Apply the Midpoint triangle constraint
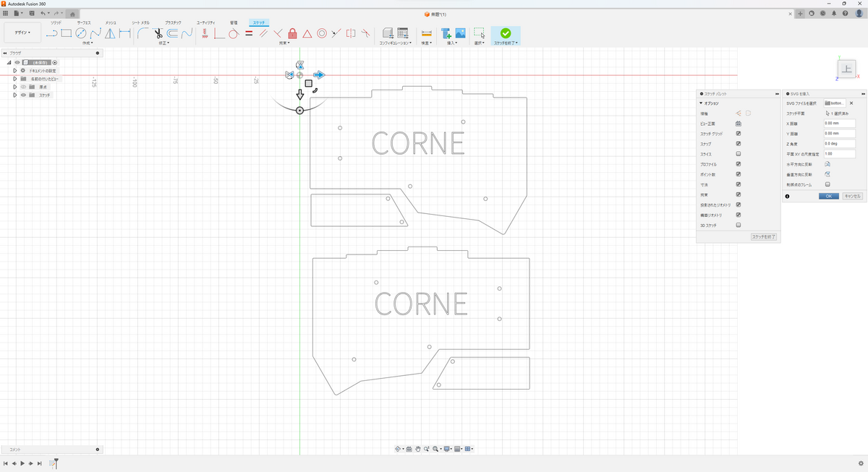 [307, 33]
